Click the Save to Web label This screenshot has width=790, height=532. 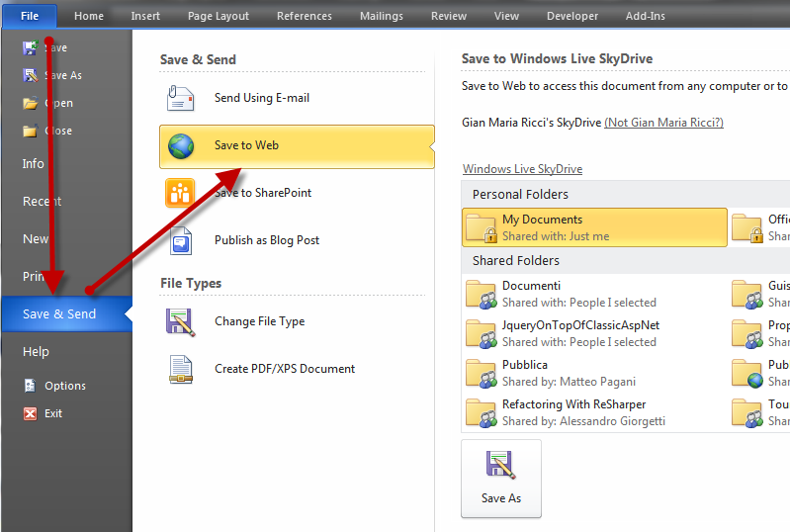[x=246, y=145]
